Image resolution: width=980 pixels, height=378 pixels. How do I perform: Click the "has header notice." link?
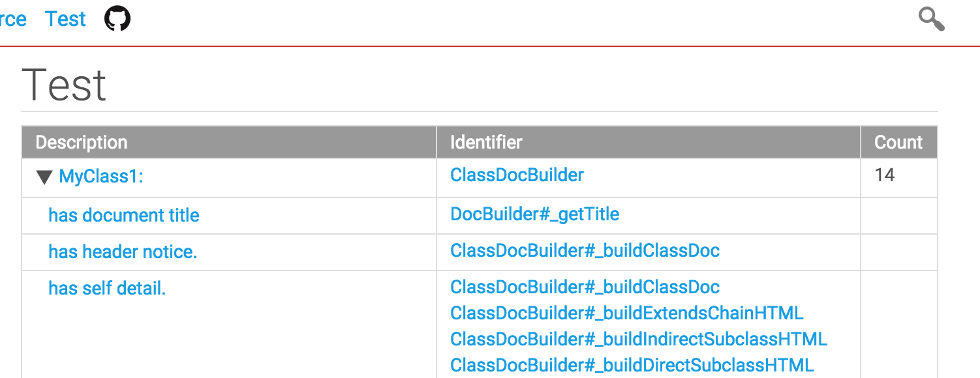tap(123, 252)
